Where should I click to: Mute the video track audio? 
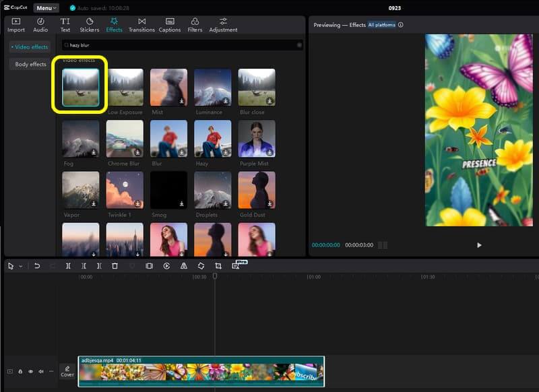tap(40, 371)
